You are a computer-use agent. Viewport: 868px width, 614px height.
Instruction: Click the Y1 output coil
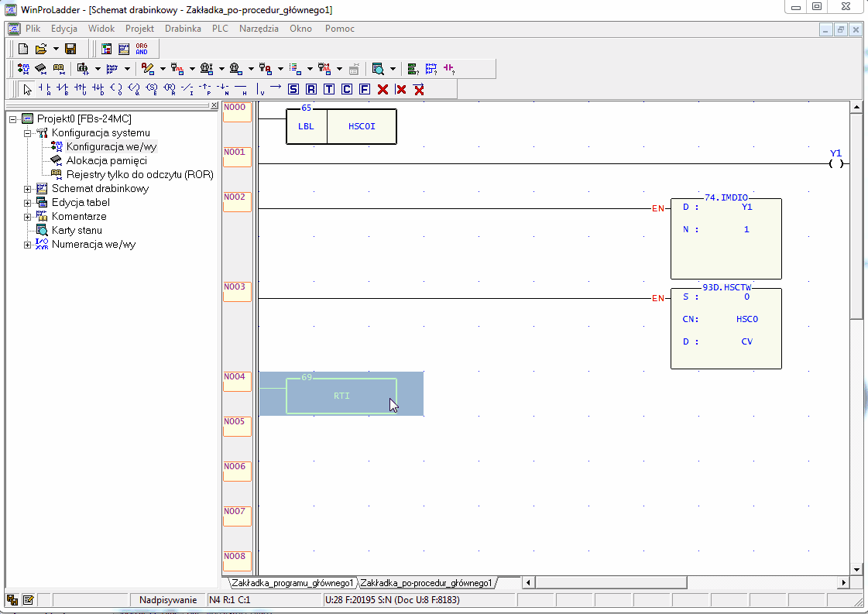click(836, 163)
